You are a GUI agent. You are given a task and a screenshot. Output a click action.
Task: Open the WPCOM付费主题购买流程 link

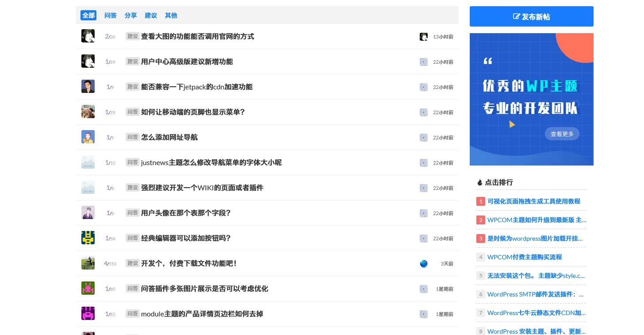pyautogui.click(x=525, y=257)
